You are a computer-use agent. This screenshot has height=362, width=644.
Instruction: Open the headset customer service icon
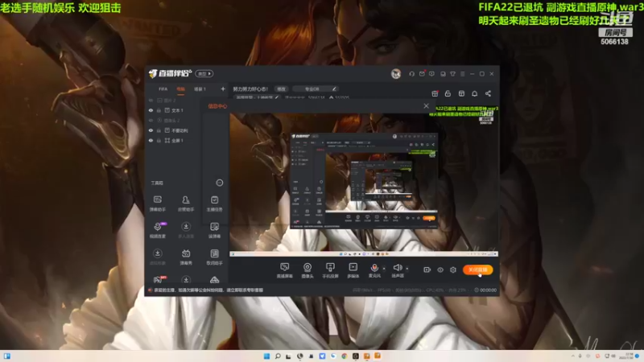[x=411, y=74]
